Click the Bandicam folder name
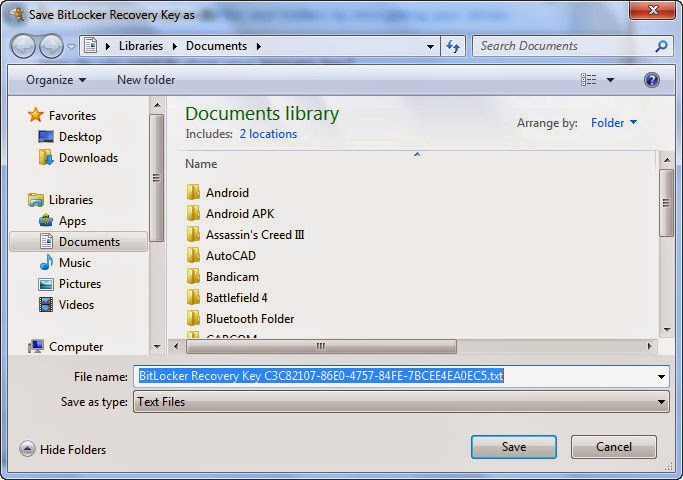 click(232, 277)
